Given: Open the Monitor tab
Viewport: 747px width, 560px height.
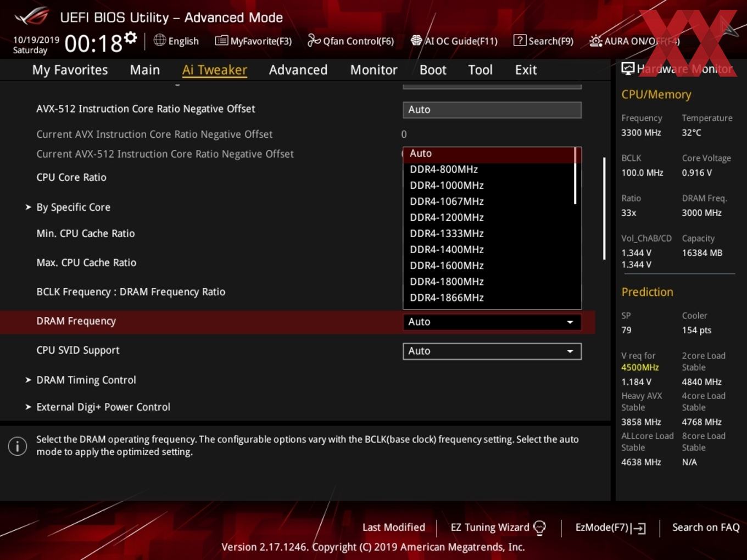Looking at the screenshot, I should (374, 70).
